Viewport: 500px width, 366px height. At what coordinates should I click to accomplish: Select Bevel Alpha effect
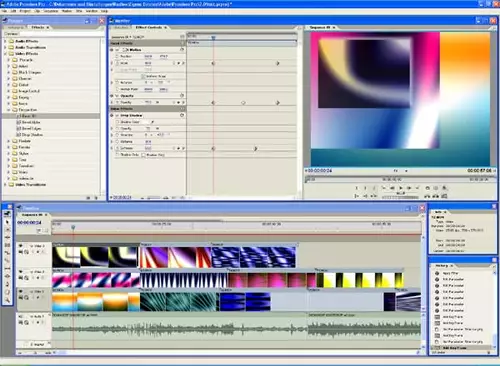[x=31, y=122]
